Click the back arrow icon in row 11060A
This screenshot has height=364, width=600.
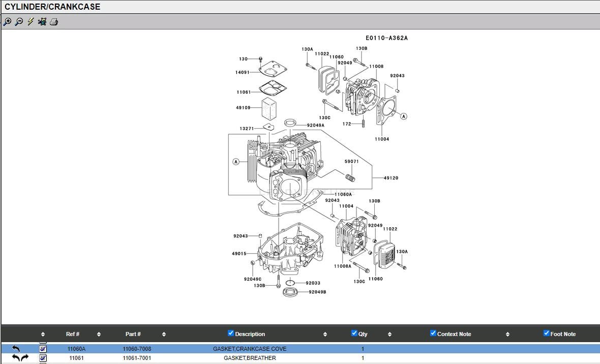point(16,349)
